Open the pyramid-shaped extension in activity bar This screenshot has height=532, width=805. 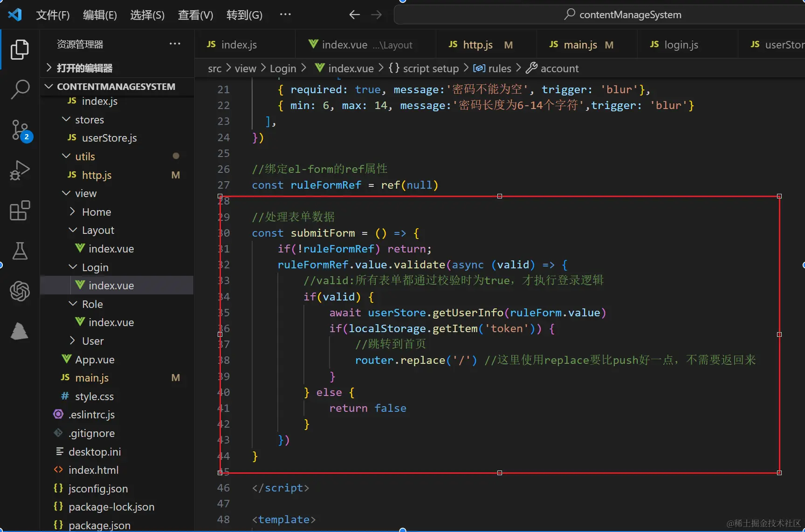coord(20,331)
